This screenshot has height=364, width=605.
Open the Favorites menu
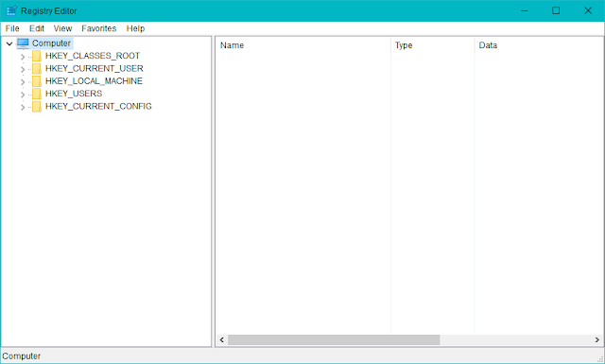point(98,28)
